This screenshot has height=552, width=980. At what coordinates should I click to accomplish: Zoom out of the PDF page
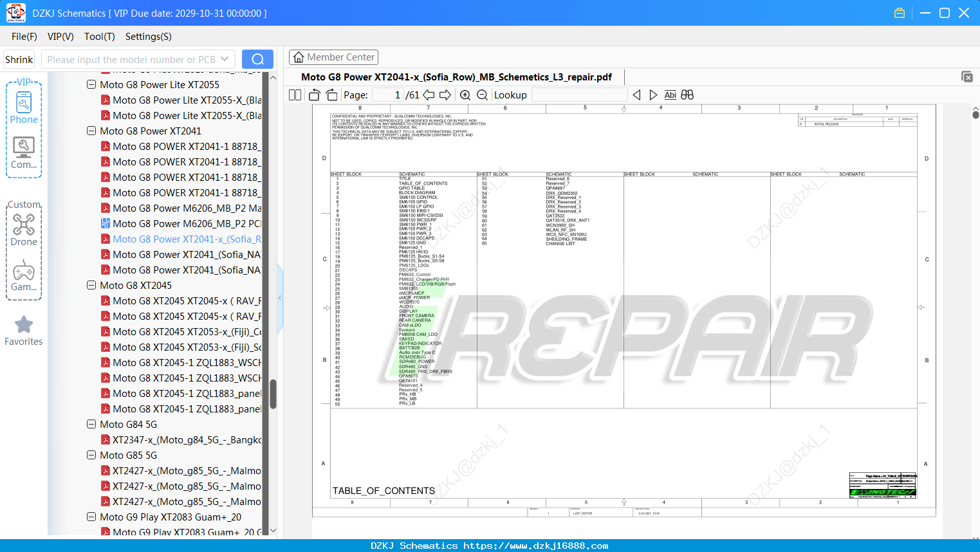point(482,95)
